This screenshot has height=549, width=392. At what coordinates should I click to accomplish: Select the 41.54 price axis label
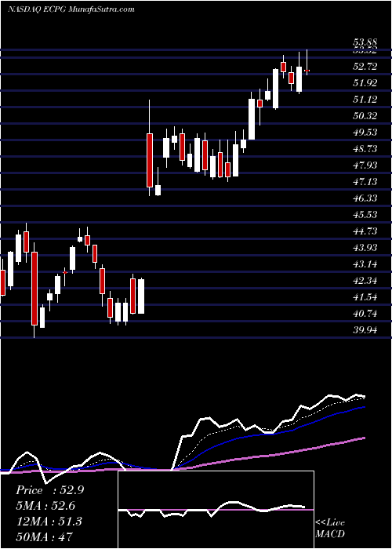coord(365,297)
